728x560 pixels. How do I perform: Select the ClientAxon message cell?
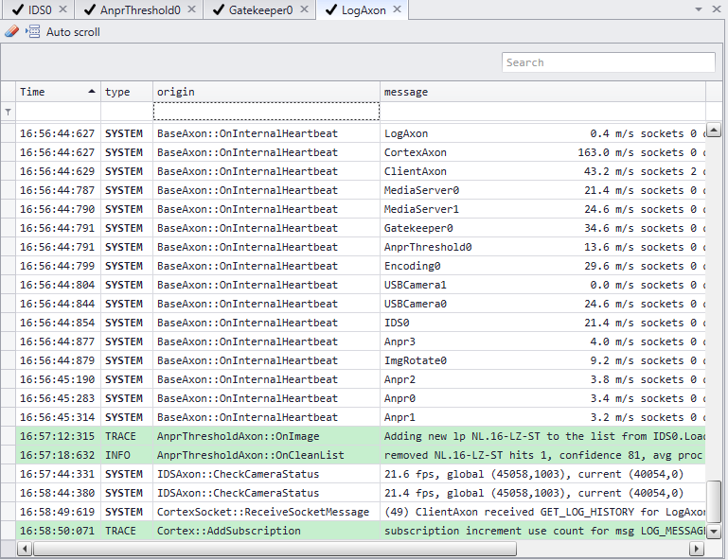(x=542, y=171)
